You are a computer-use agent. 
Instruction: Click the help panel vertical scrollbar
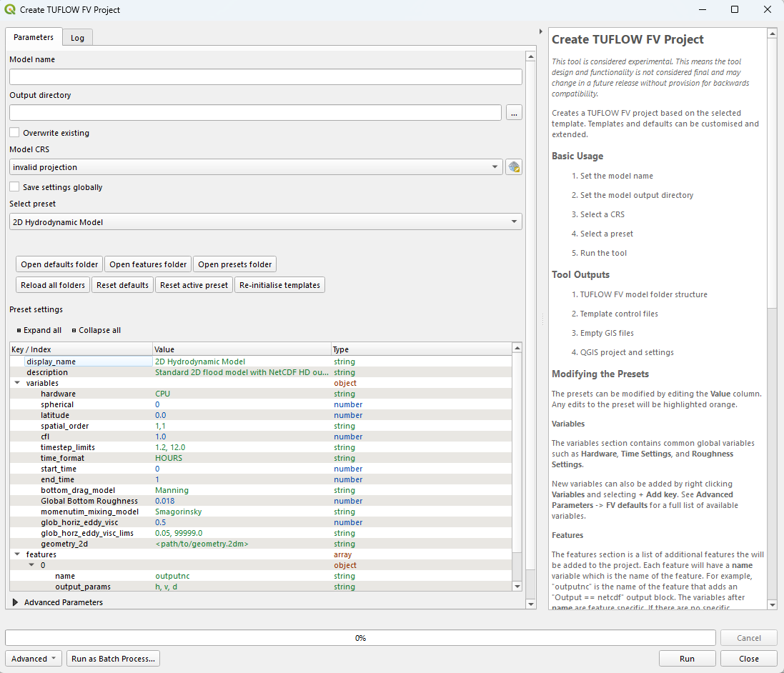point(773,319)
